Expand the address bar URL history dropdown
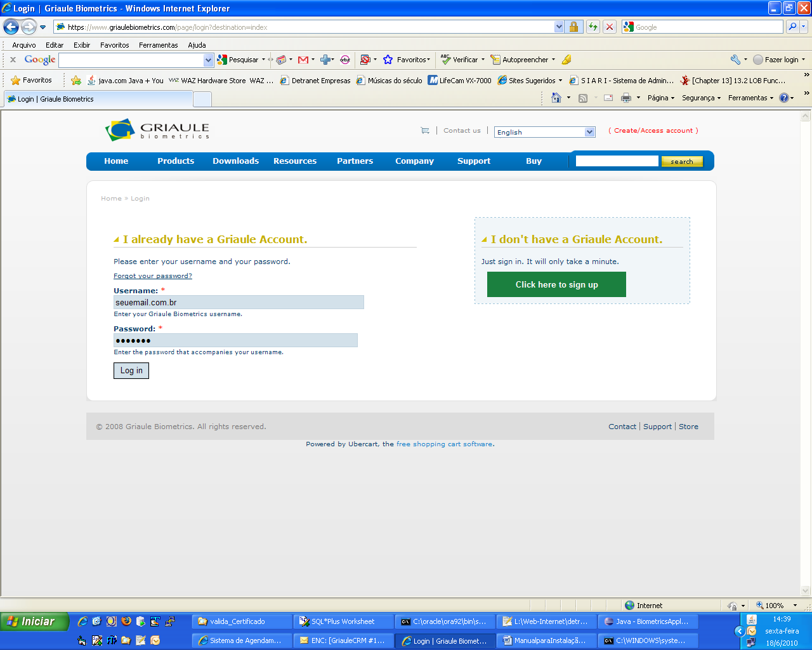 coord(559,27)
